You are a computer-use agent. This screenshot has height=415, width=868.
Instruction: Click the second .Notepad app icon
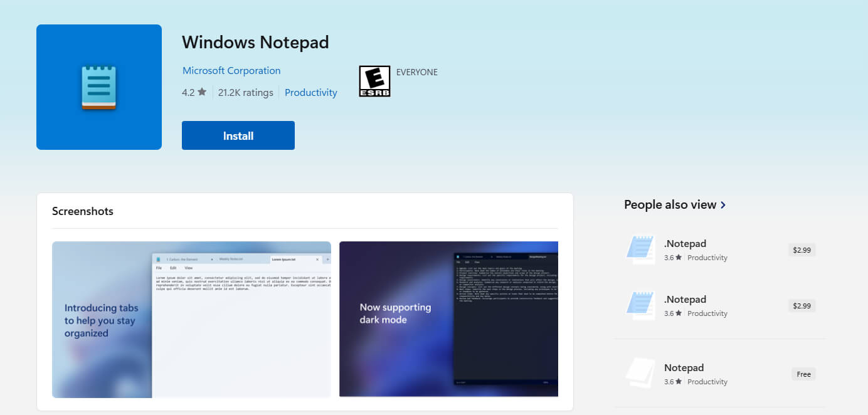coord(640,305)
